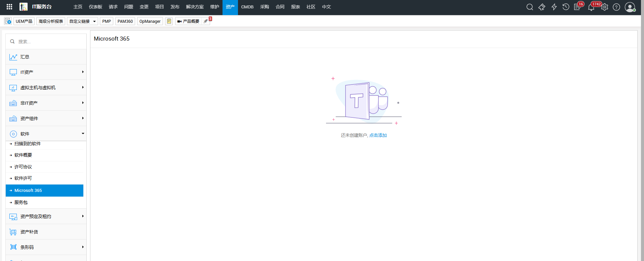Open the user profile avatar
This screenshot has width=644, height=261.
coord(630,7)
